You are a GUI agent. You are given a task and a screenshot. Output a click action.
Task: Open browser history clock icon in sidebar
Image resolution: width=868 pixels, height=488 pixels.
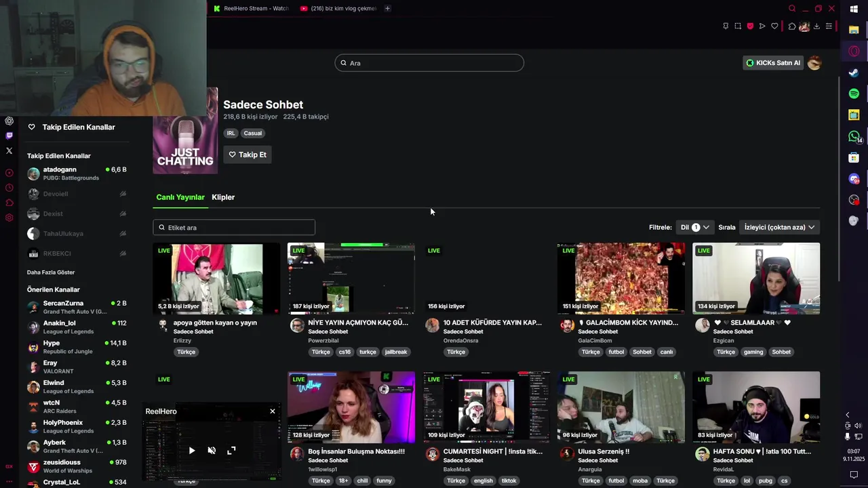pyautogui.click(x=9, y=188)
